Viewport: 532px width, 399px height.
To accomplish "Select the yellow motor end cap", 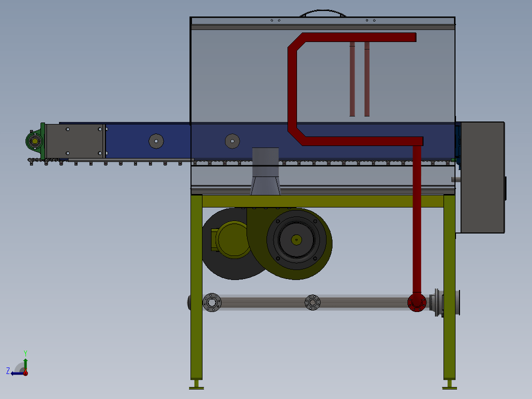I will tap(233, 239).
